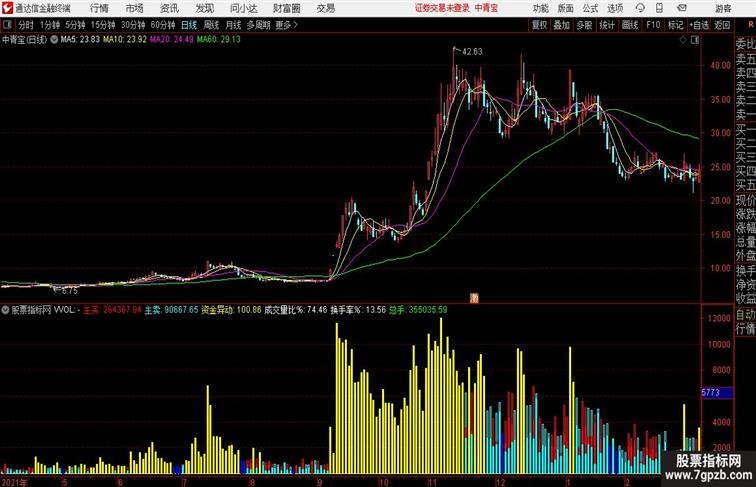This screenshot has height=487, width=756.
Task: Click the 42.63 high price label
Action: point(472,52)
